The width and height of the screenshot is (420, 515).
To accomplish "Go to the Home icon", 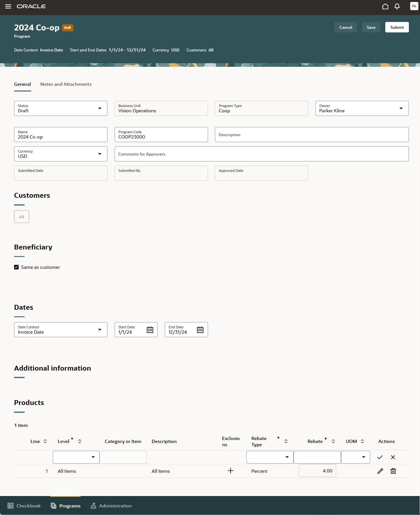I will pyautogui.click(x=385, y=7).
